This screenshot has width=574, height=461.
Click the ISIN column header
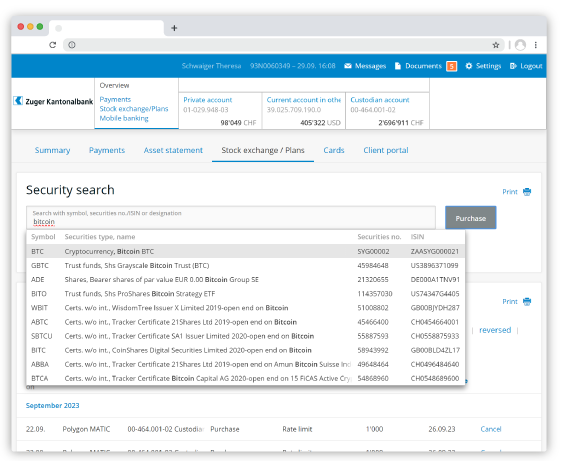point(417,237)
